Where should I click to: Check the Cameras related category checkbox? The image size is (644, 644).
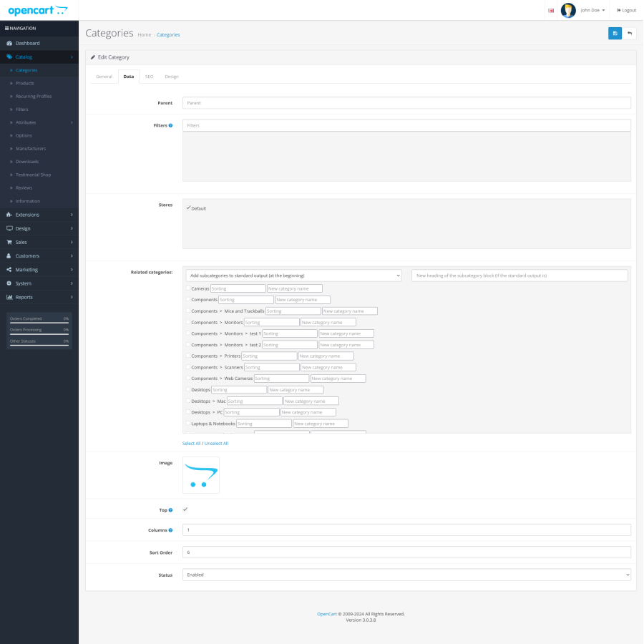(188, 288)
